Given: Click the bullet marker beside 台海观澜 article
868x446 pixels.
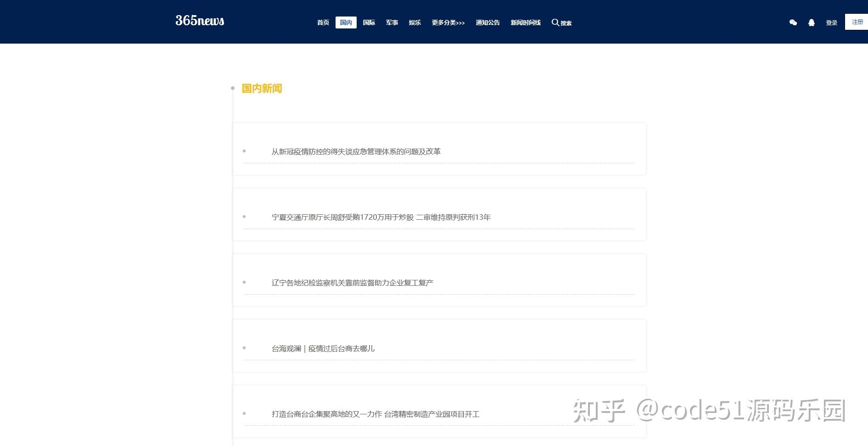Looking at the screenshot, I should [x=244, y=348].
